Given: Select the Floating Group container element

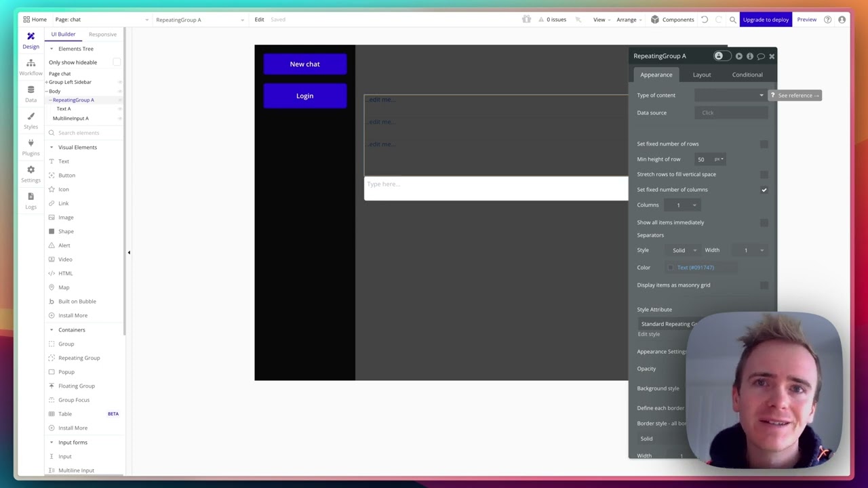Looking at the screenshot, I should coord(76,386).
